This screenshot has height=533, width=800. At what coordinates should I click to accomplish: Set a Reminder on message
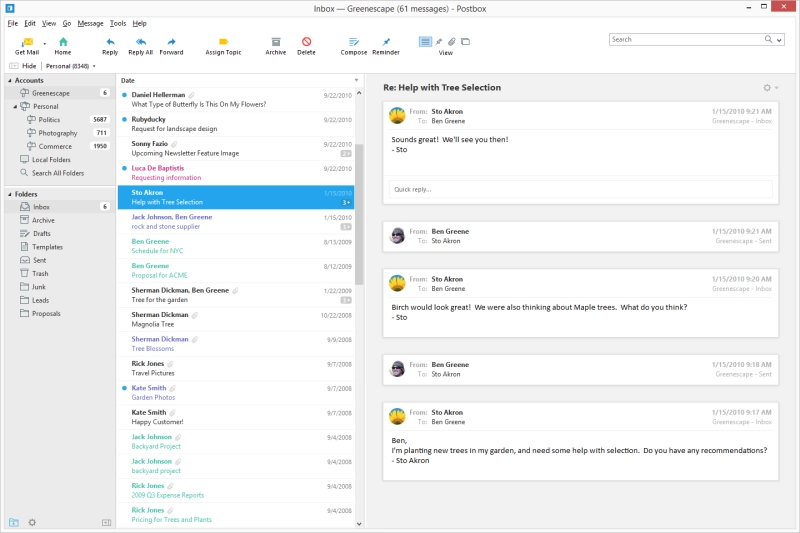click(x=386, y=46)
